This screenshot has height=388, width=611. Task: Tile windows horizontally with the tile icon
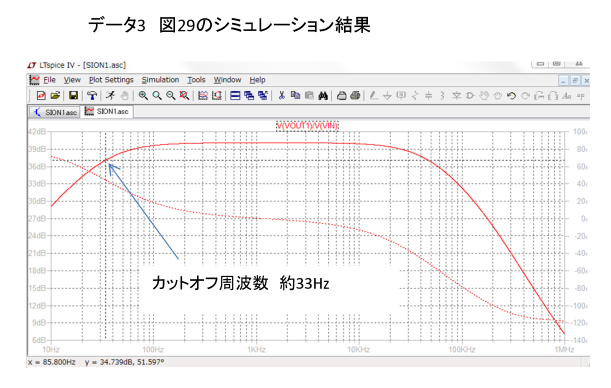(235, 95)
